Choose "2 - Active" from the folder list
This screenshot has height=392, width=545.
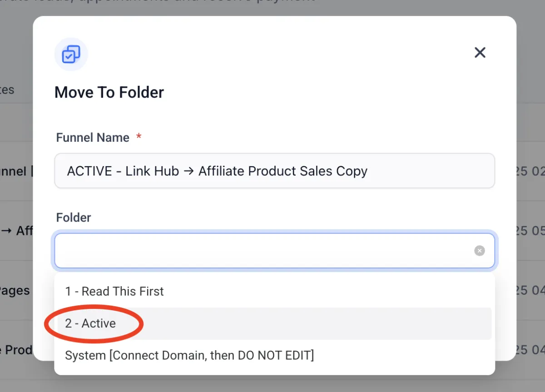90,323
